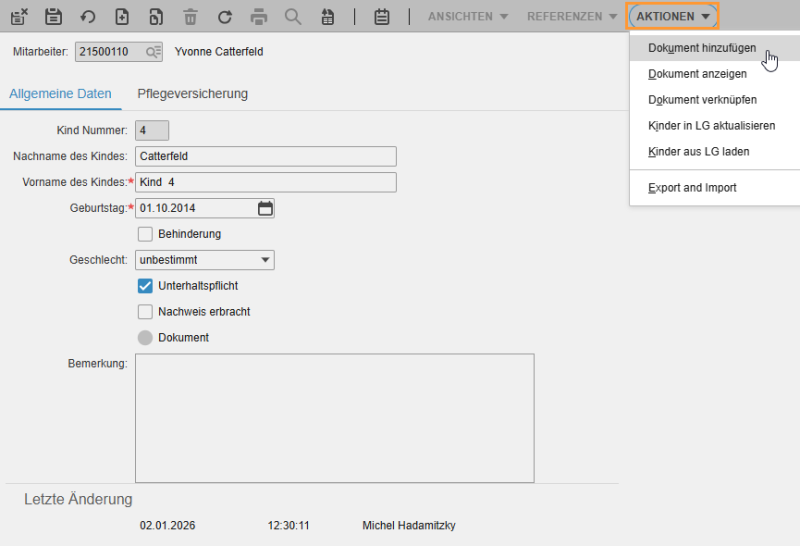Click the cancel/close record toolbar icon

(x=19, y=16)
